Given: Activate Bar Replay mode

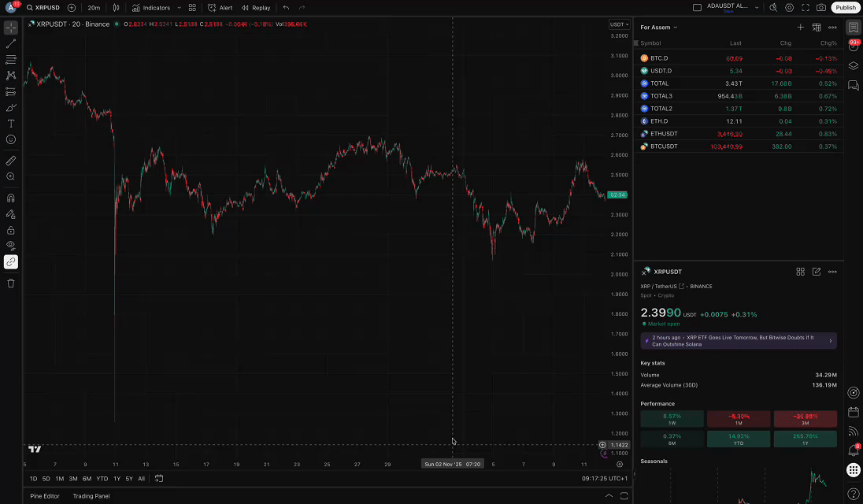Looking at the screenshot, I should coord(256,7).
